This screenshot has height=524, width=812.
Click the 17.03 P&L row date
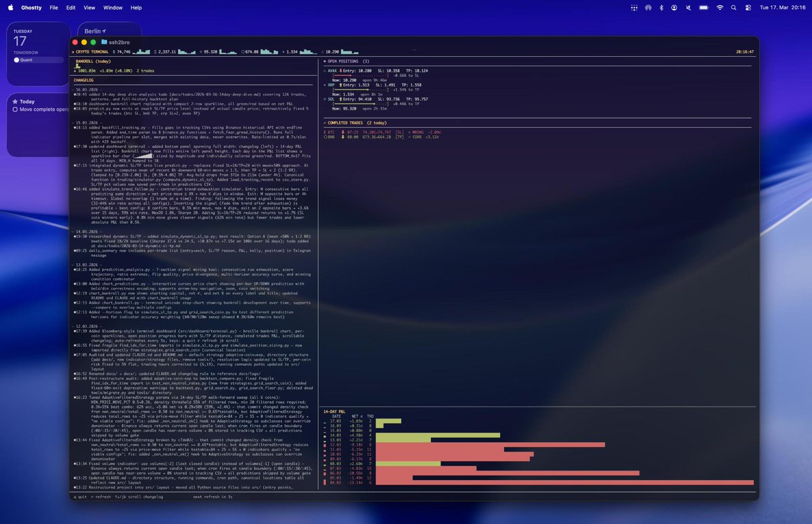(336, 421)
